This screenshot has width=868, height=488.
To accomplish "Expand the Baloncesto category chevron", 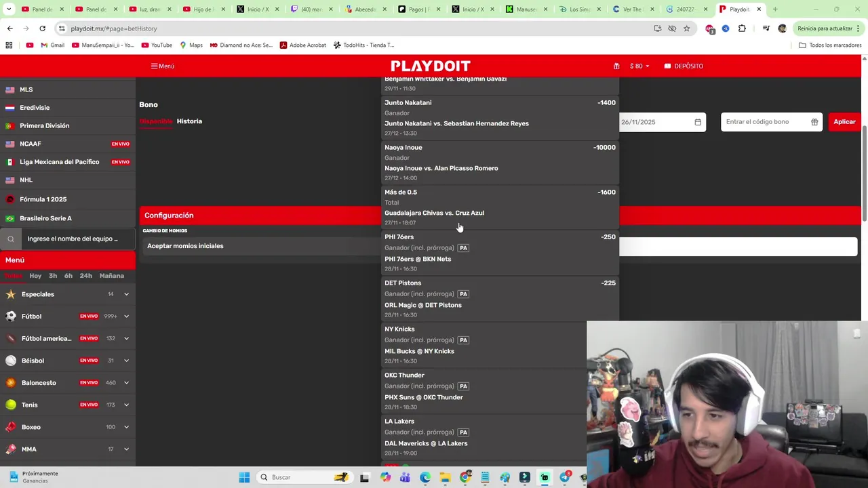I will (126, 383).
